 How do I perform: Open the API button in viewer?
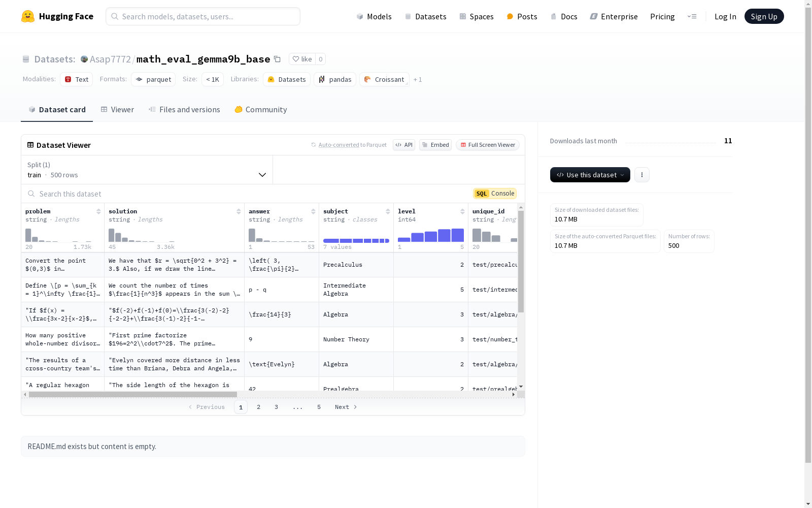[404, 145]
